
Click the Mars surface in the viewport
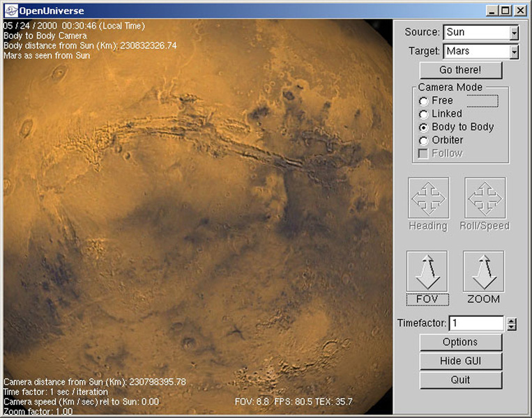coord(197,217)
